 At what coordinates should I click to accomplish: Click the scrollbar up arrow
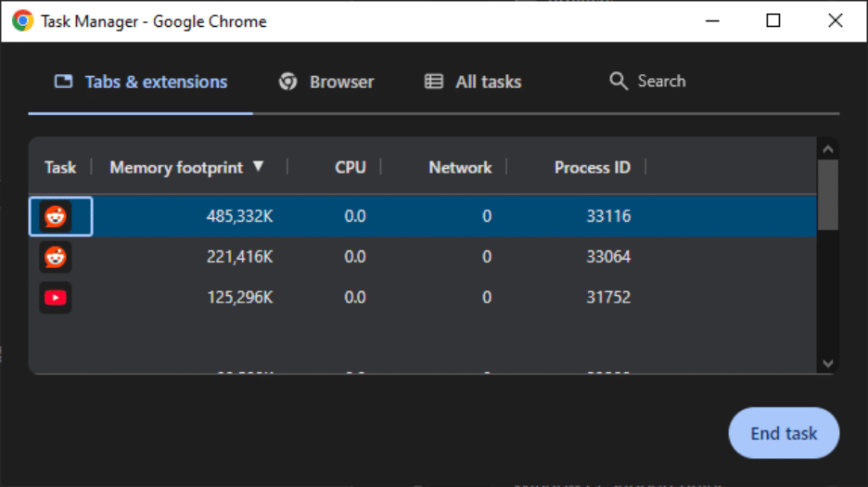click(828, 149)
